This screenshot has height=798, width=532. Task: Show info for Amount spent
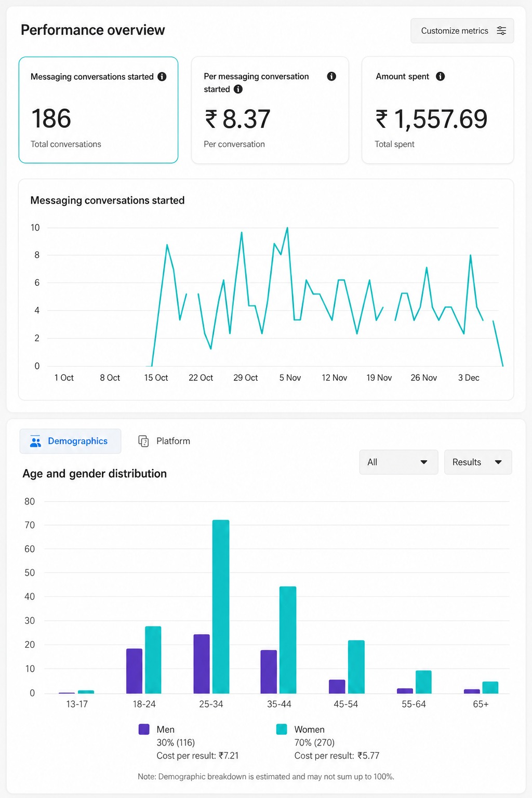440,76
